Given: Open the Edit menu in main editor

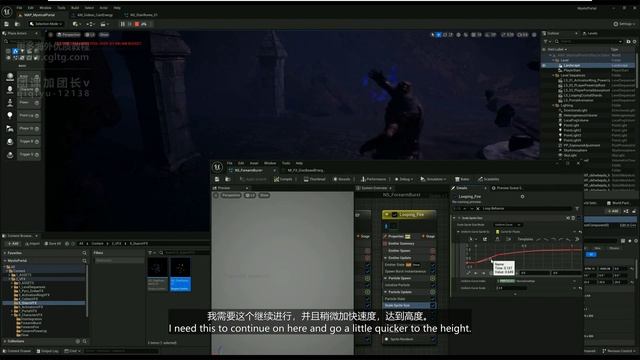Looking at the screenshot, I should pyautogui.click(x=31, y=8).
